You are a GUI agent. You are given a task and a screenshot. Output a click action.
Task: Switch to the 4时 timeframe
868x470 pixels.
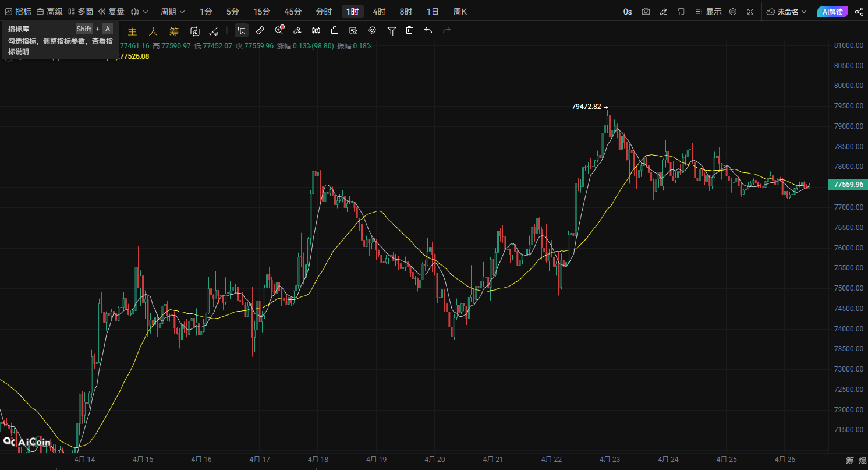(379, 12)
